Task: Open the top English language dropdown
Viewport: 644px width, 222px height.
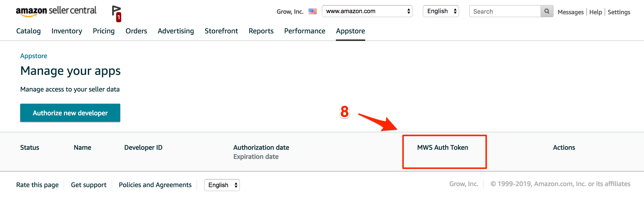Action: pos(441,11)
